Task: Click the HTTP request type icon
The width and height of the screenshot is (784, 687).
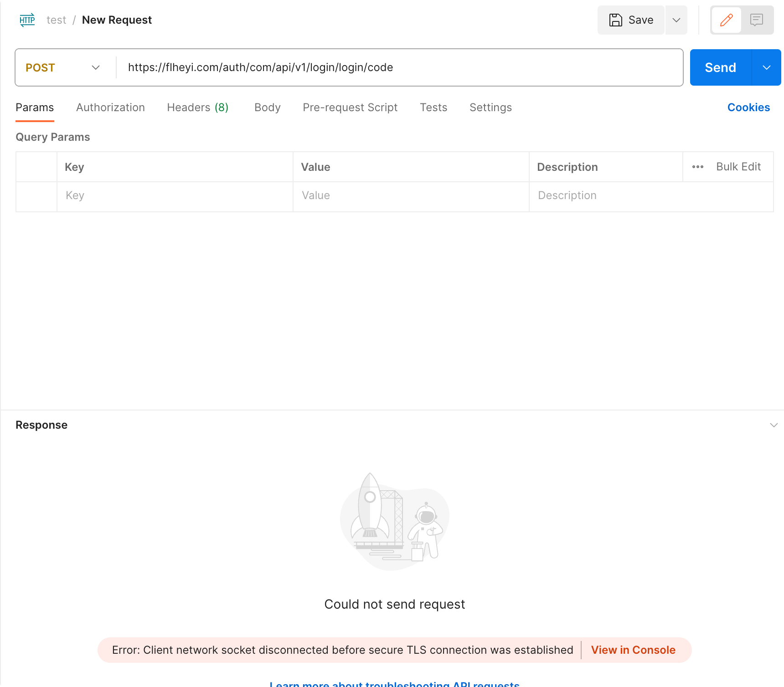Action: click(x=27, y=20)
